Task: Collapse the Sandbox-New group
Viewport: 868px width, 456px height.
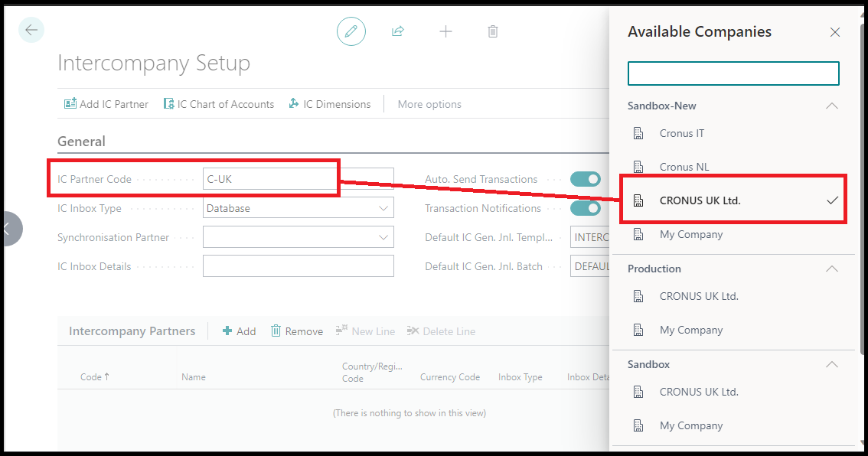Action: coord(831,106)
